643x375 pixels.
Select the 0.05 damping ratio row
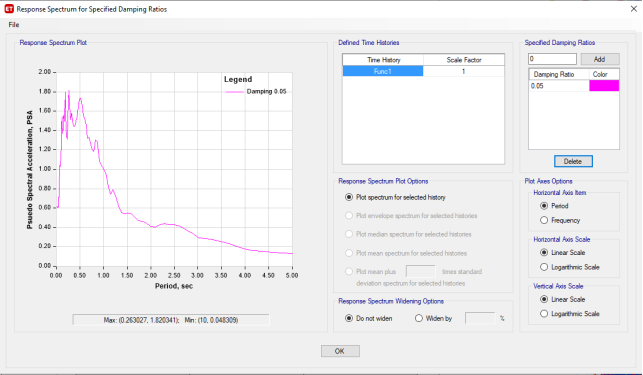point(559,86)
